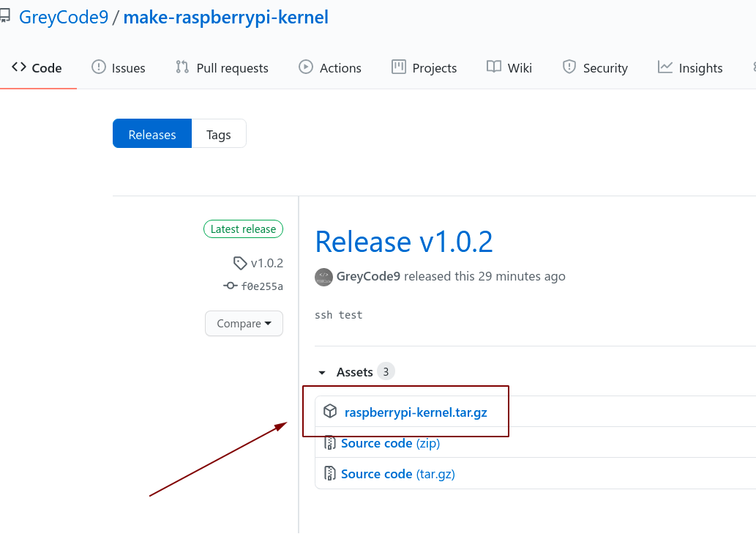View the Security tab
This screenshot has height=553, width=756.
(x=595, y=68)
